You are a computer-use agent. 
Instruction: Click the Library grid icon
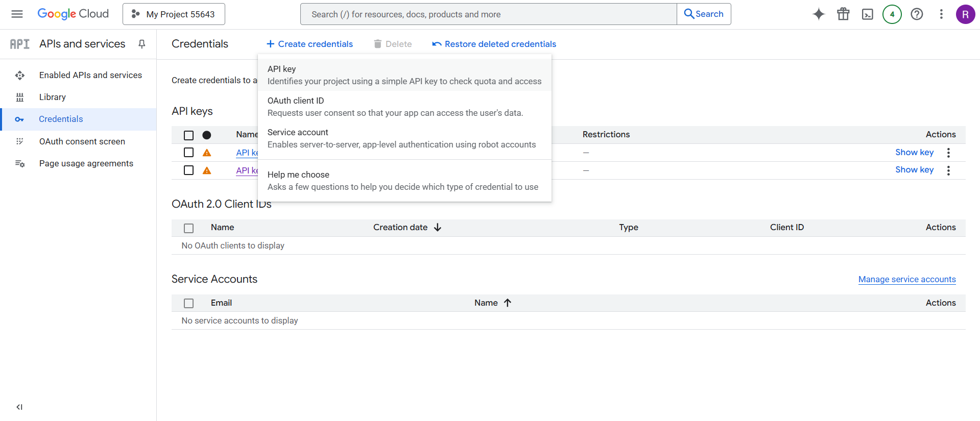[20, 97]
